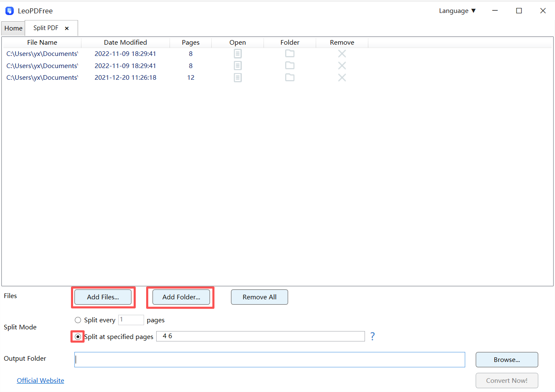
Task: Click the specified pages field containing '4 6'
Action: coord(261,336)
